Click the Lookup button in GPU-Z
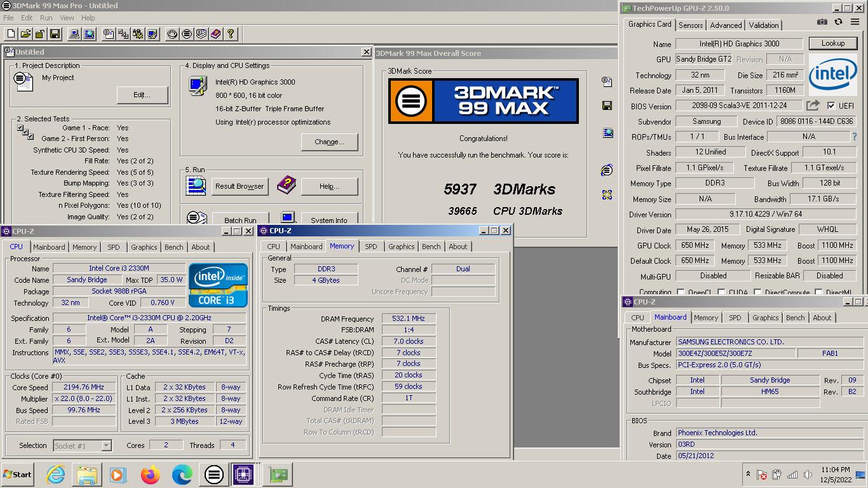This screenshot has height=488, width=868. 832,44
